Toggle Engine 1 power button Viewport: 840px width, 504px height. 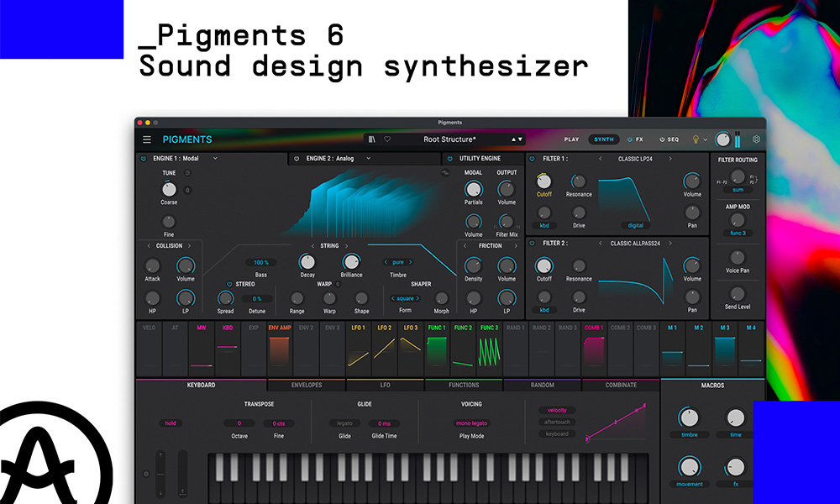143,159
